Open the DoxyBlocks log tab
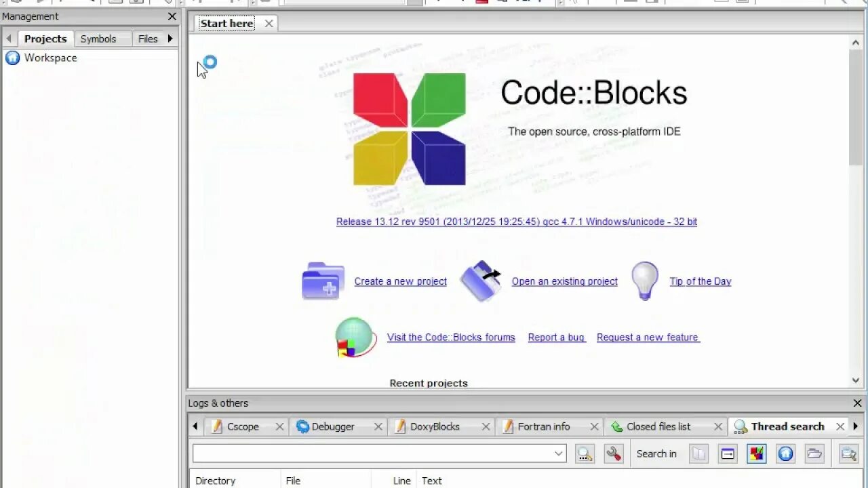The width and height of the screenshot is (868, 488). click(435, 426)
